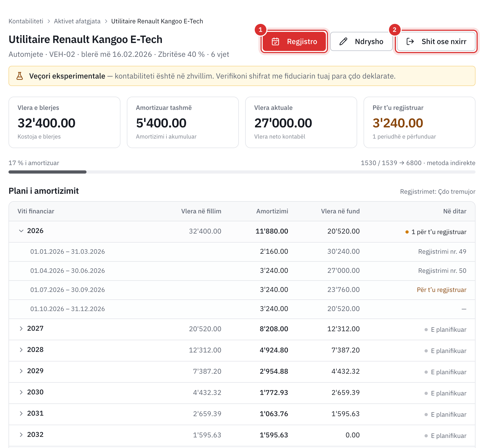Click the Regjistrimet: Çdo tremujor label
The height and width of the screenshot is (448, 484).
tap(438, 192)
